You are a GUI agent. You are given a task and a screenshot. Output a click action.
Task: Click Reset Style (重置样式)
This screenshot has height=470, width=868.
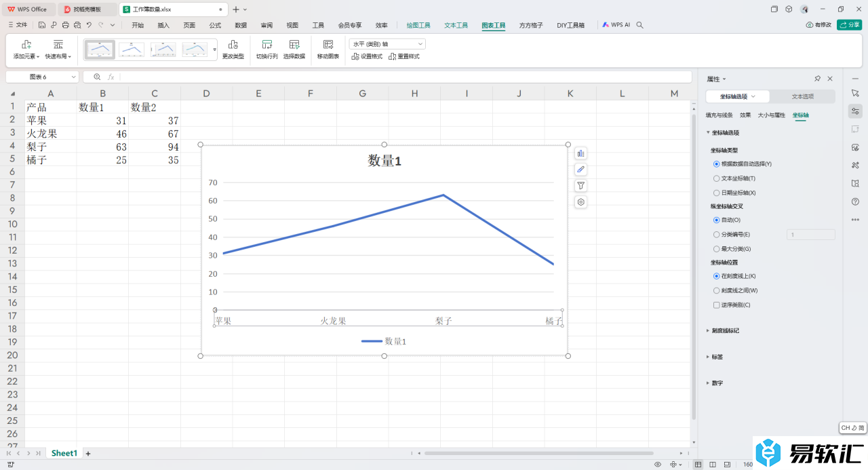click(404, 56)
